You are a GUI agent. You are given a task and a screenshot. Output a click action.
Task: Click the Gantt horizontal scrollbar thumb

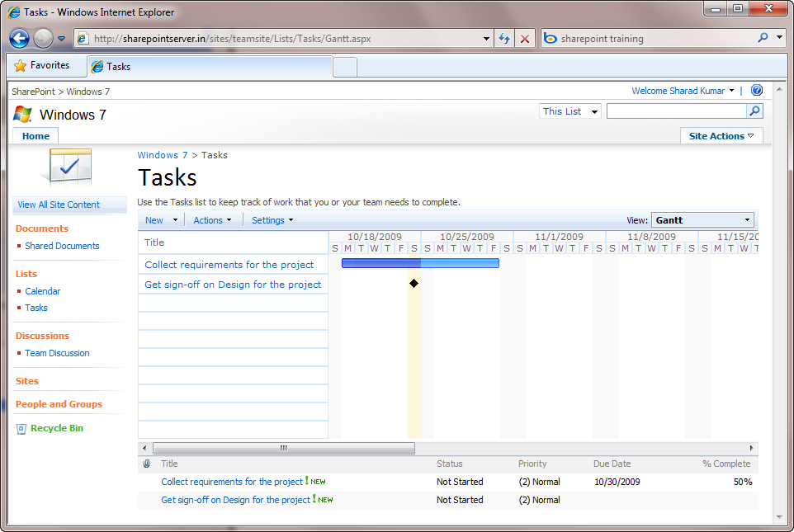click(284, 448)
